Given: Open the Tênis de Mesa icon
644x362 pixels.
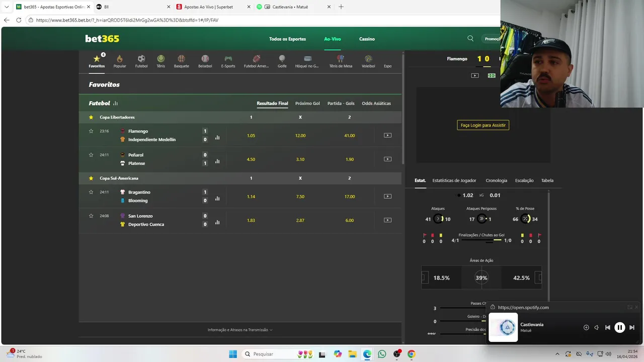Looking at the screenshot, I should pos(341,61).
